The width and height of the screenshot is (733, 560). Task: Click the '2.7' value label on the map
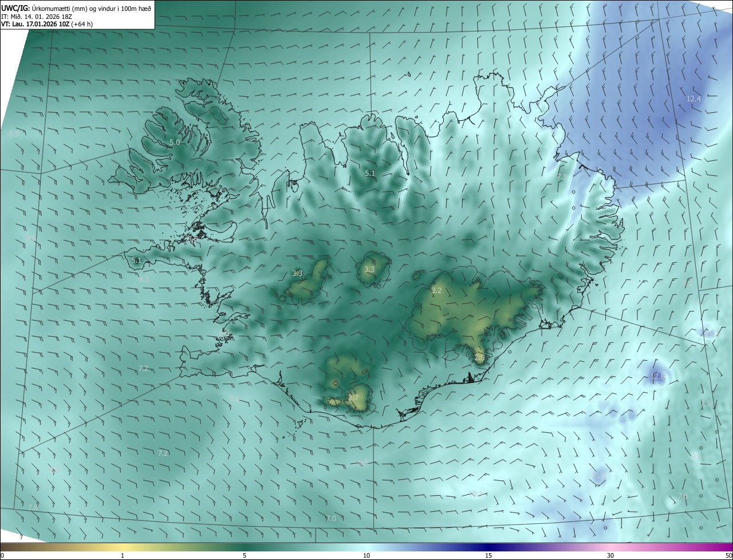point(353,397)
